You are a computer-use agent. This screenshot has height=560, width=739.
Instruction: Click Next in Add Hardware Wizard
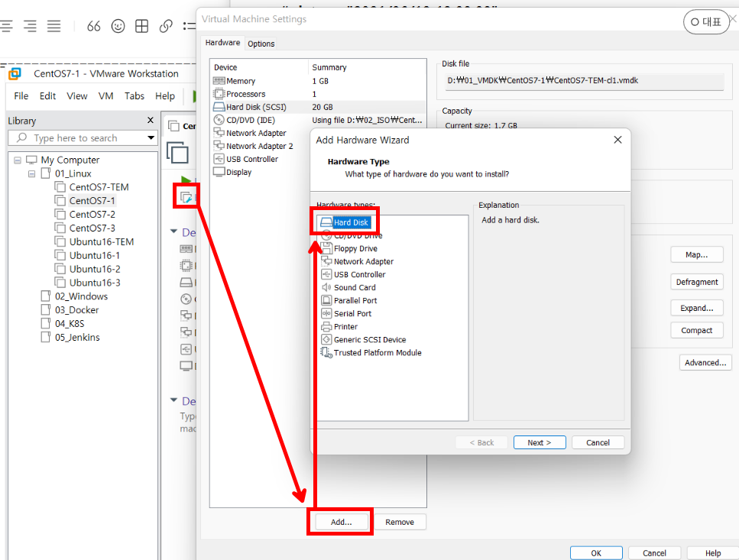pyautogui.click(x=540, y=442)
